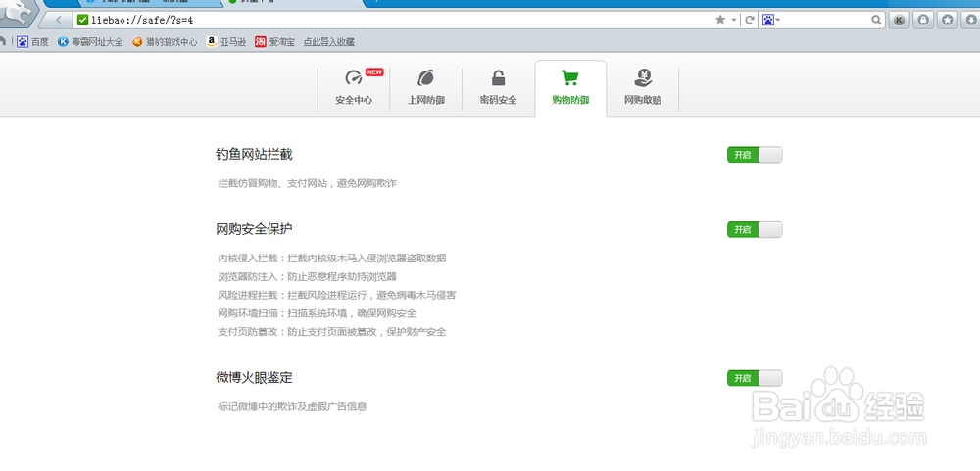
Task: Click the 内核侵入拦截 description line
Action: [x=332, y=258]
